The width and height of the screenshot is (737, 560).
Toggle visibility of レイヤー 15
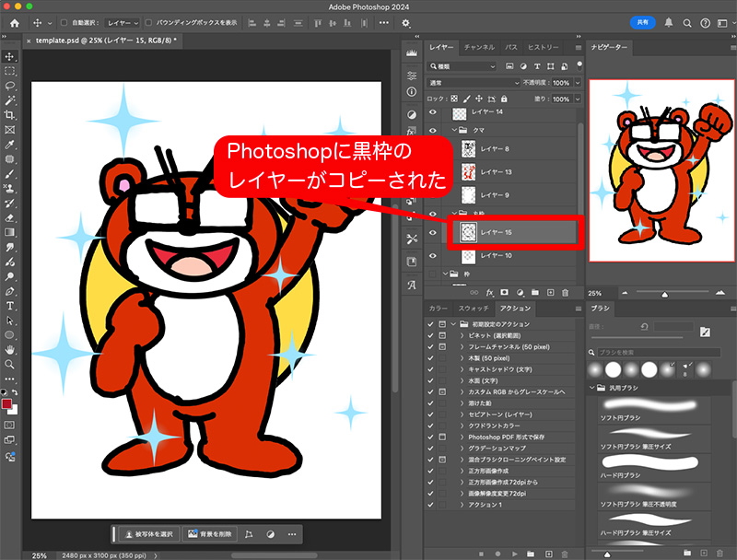(431, 232)
